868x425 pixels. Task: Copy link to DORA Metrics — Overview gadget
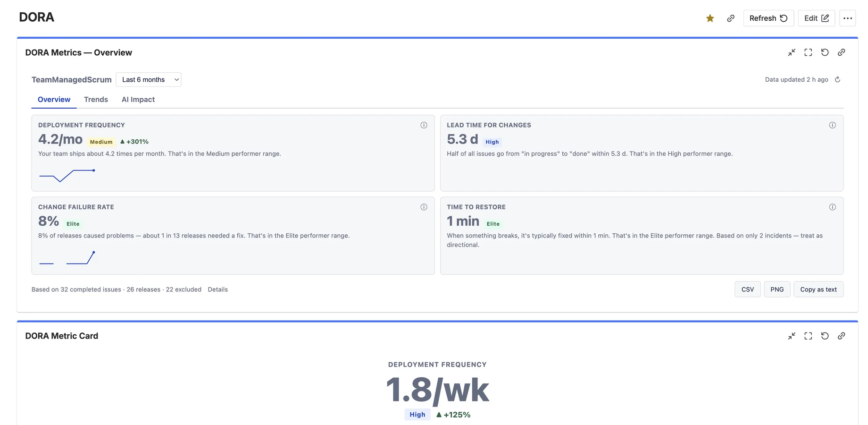pyautogui.click(x=841, y=52)
